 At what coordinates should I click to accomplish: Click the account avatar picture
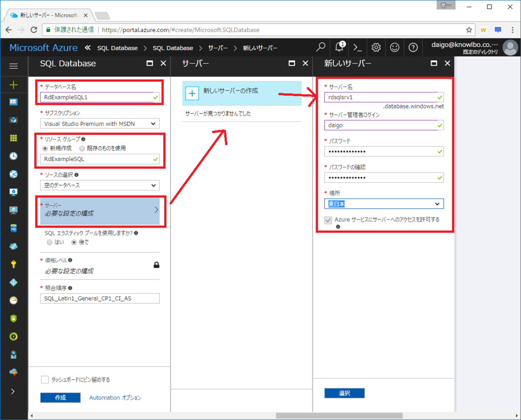pos(510,47)
